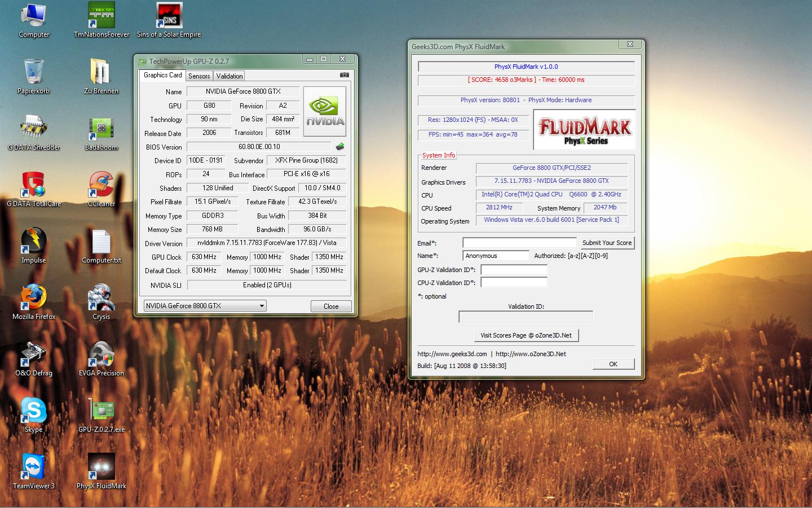Viewport: 812px width, 508px height.
Task: Open the http://www.oZone3D.Net link
Action: click(x=531, y=354)
